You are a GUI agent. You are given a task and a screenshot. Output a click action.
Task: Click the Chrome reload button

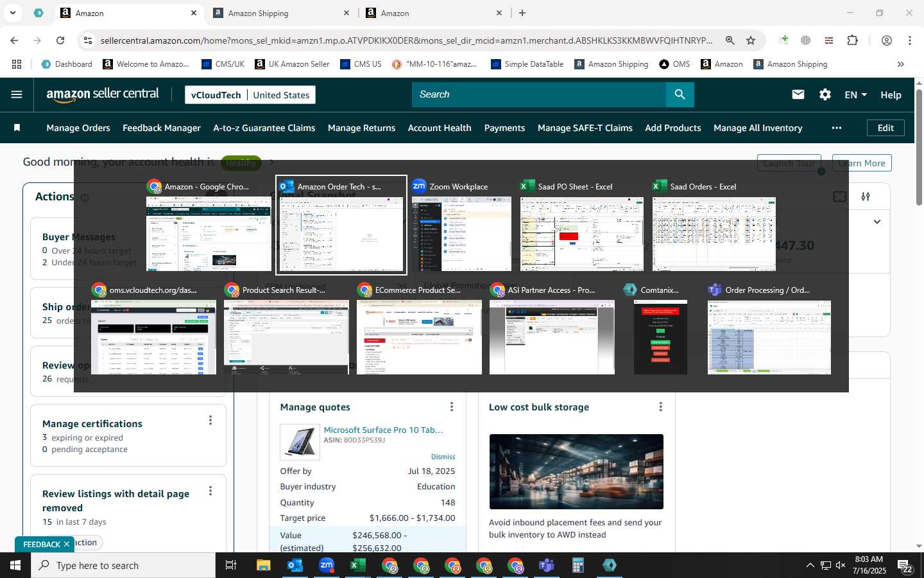click(60, 40)
